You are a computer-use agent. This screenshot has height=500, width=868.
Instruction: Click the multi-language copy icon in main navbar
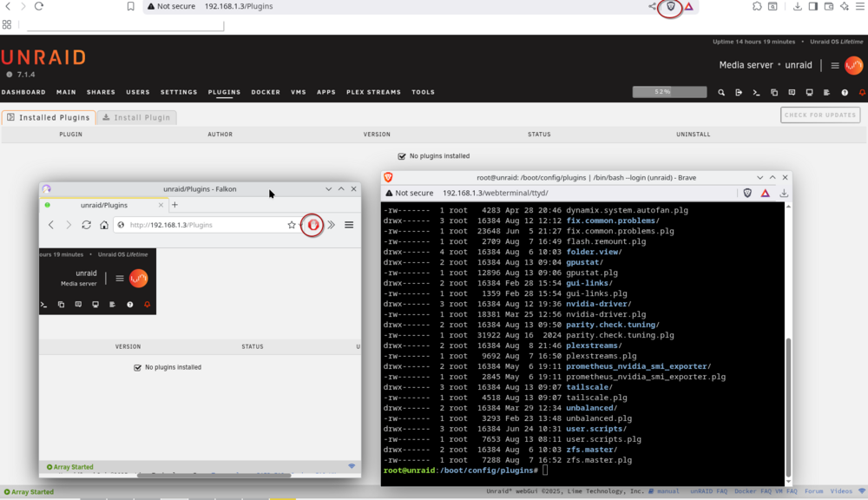coord(774,93)
